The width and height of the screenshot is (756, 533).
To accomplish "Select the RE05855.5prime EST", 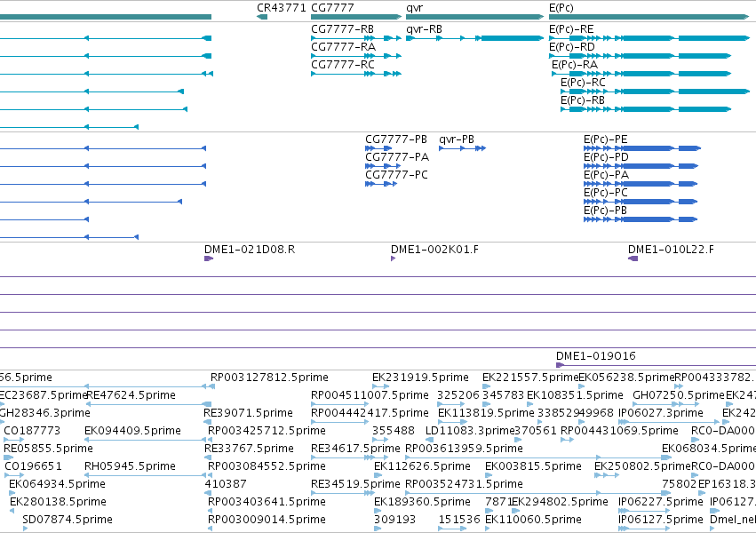I will coord(8,457).
